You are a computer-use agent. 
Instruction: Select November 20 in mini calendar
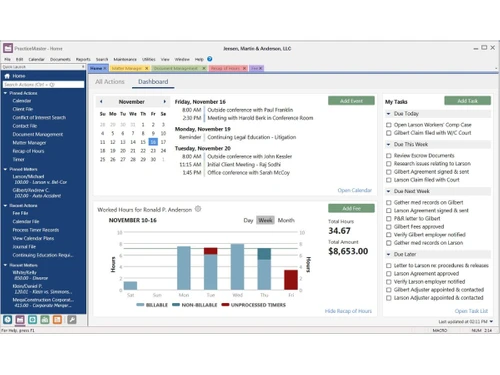tap(123, 151)
